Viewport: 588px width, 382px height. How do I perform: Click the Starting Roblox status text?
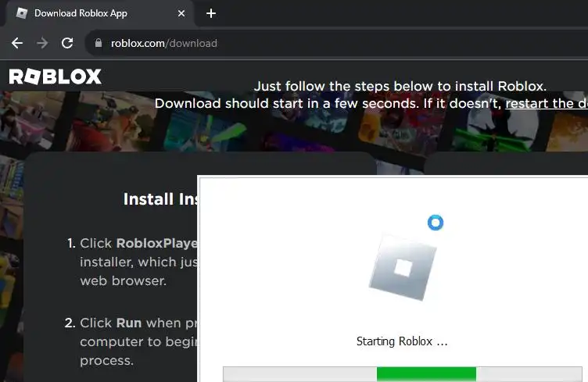[402, 341]
